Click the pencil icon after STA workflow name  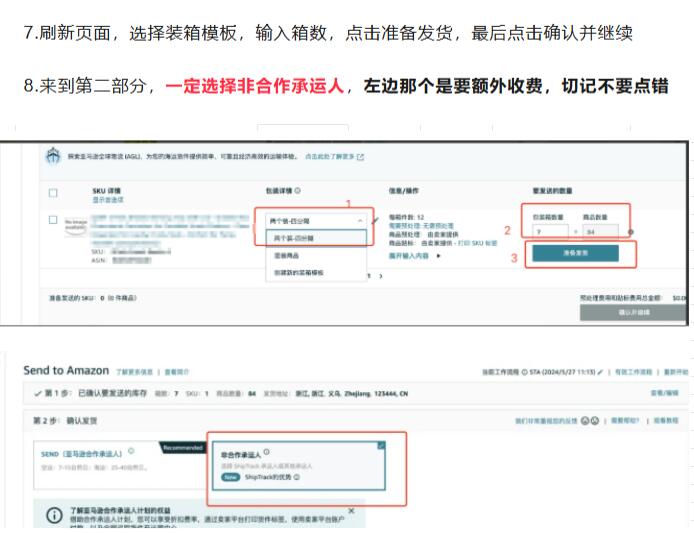click(x=600, y=372)
